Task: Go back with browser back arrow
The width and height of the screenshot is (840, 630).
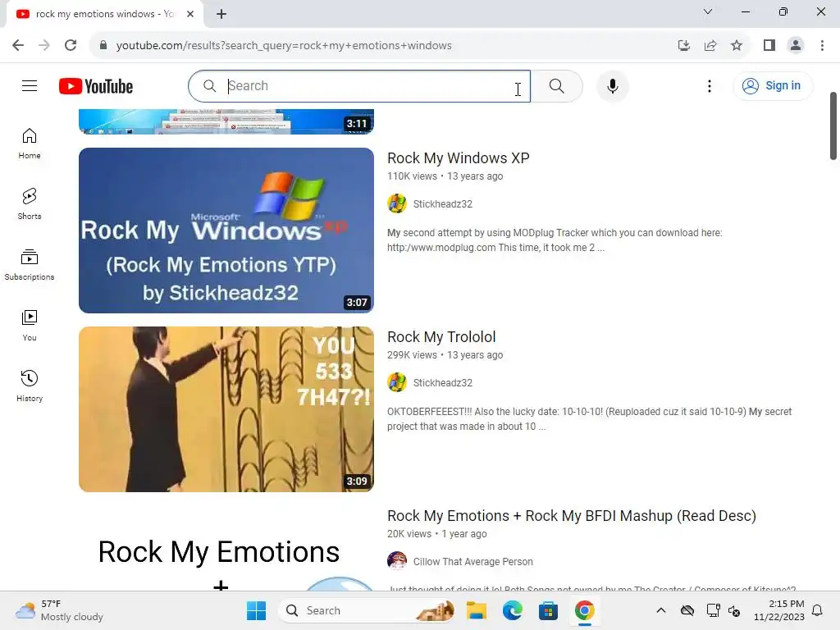Action: (x=18, y=46)
